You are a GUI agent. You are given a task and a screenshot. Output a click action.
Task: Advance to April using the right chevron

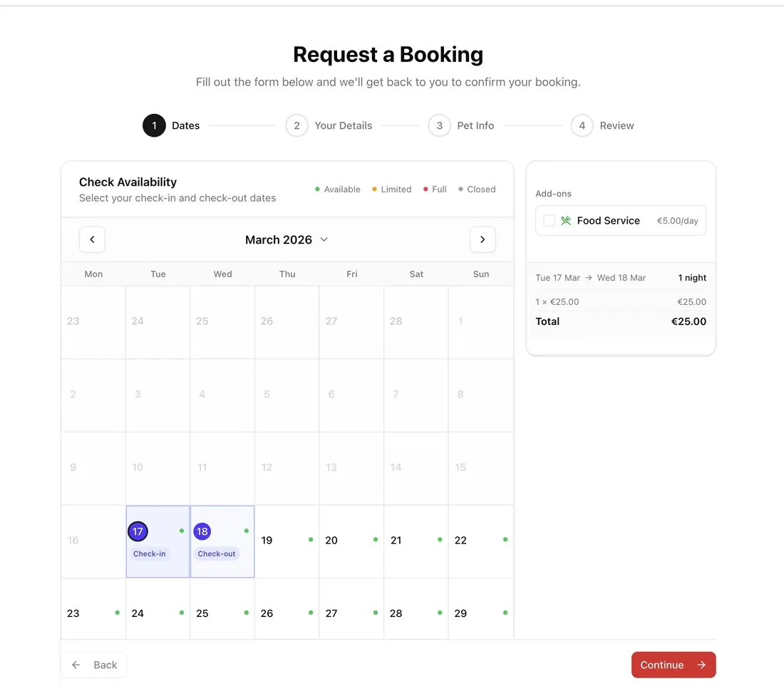coord(483,239)
